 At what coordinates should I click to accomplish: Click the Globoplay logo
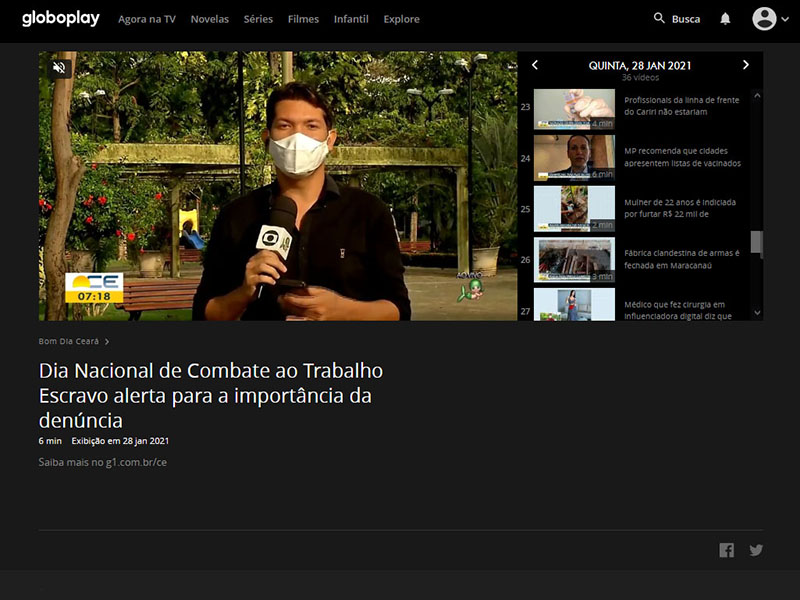pos(61,18)
